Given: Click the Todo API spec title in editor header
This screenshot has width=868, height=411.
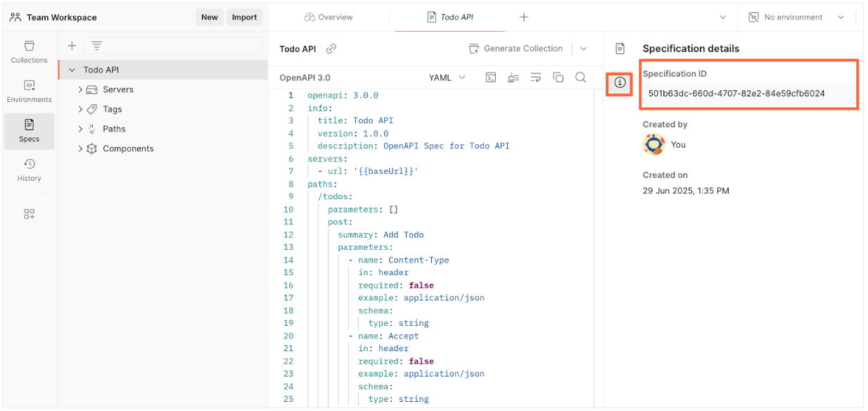Looking at the screenshot, I should [298, 49].
